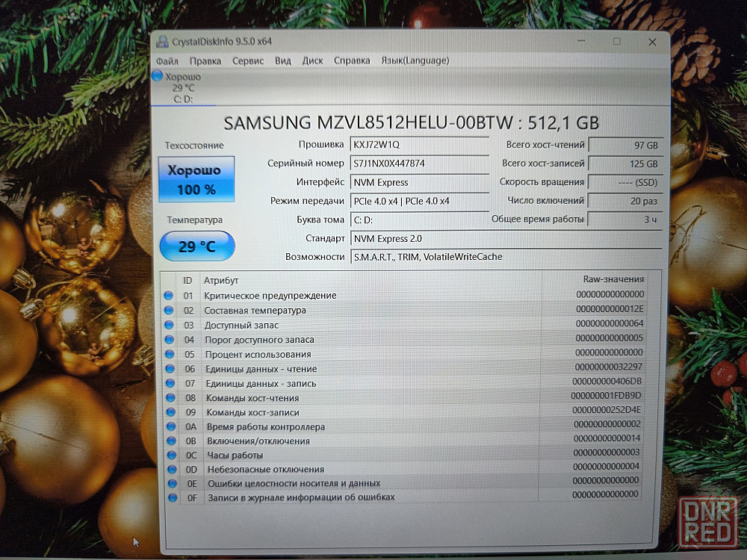747x560 pixels.
Task: Click the Атрибут column header
Action: tap(221, 281)
